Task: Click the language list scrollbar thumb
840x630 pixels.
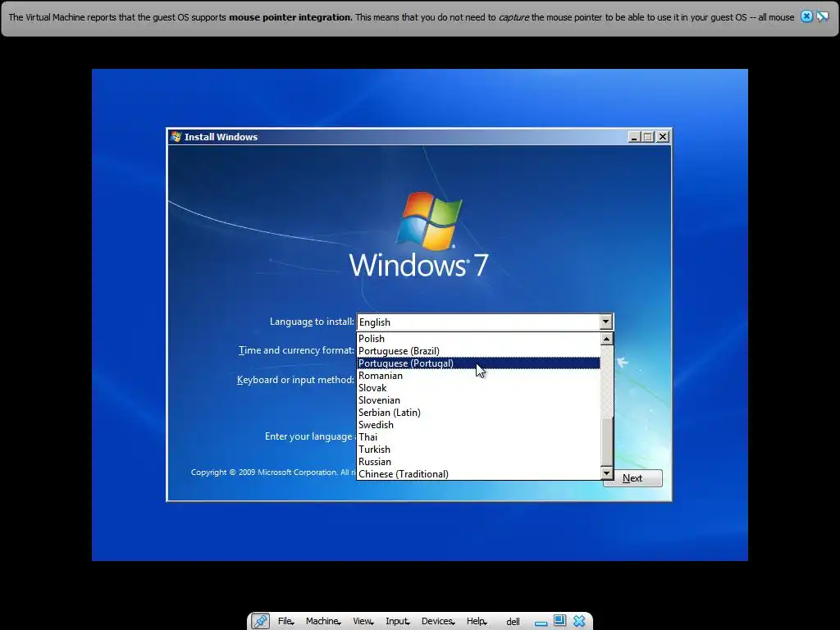Action: click(606, 442)
